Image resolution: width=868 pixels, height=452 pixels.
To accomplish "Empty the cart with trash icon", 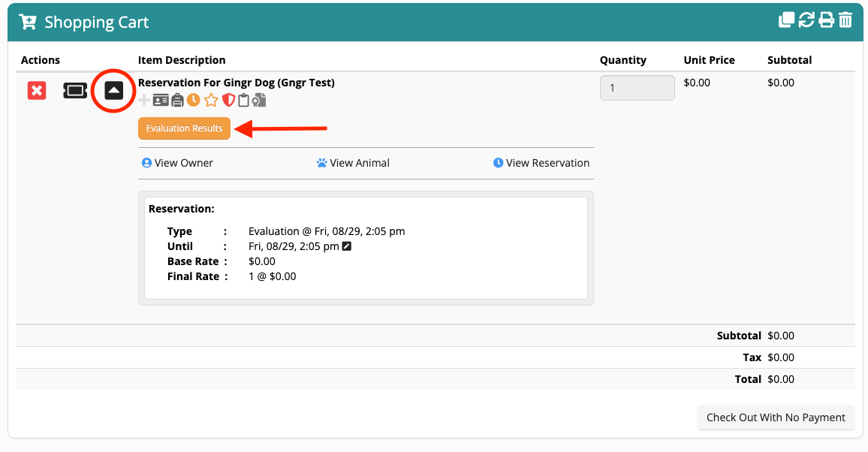I will pos(845,20).
